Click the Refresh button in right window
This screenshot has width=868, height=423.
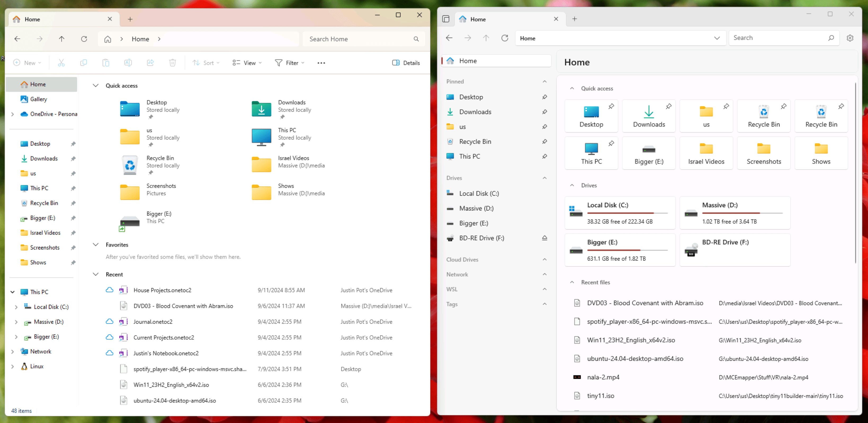[x=505, y=38]
